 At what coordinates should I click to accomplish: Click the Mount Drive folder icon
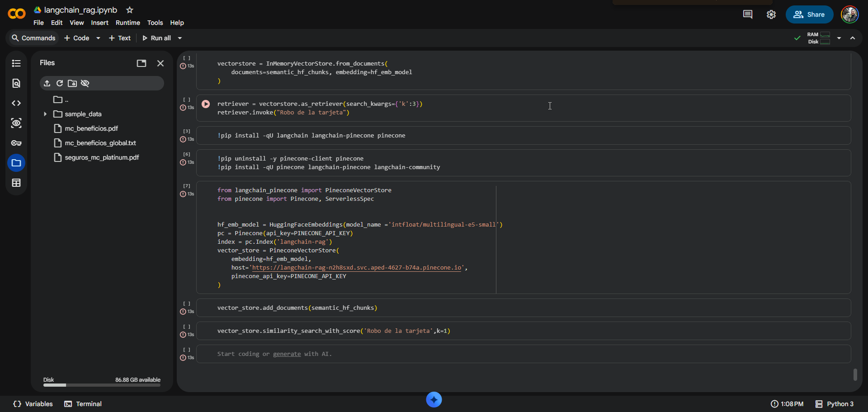pyautogui.click(x=72, y=83)
